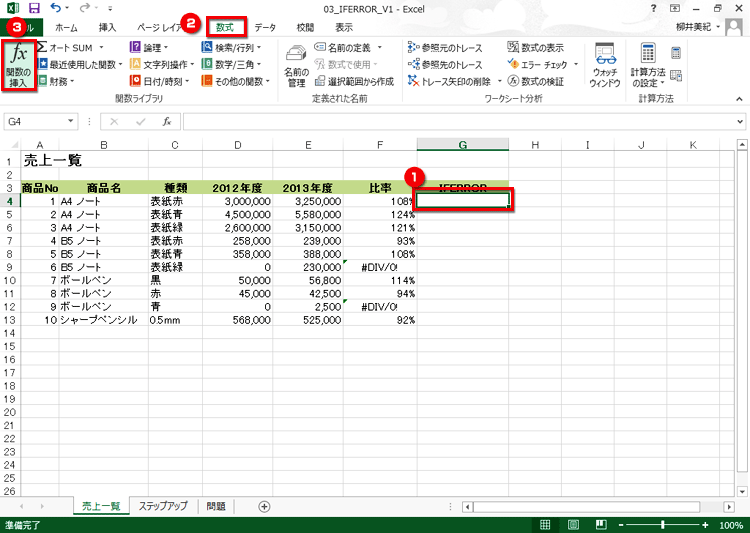Click the 100% zoom level
This screenshot has height=533, width=750.
click(x=731, y=525)
